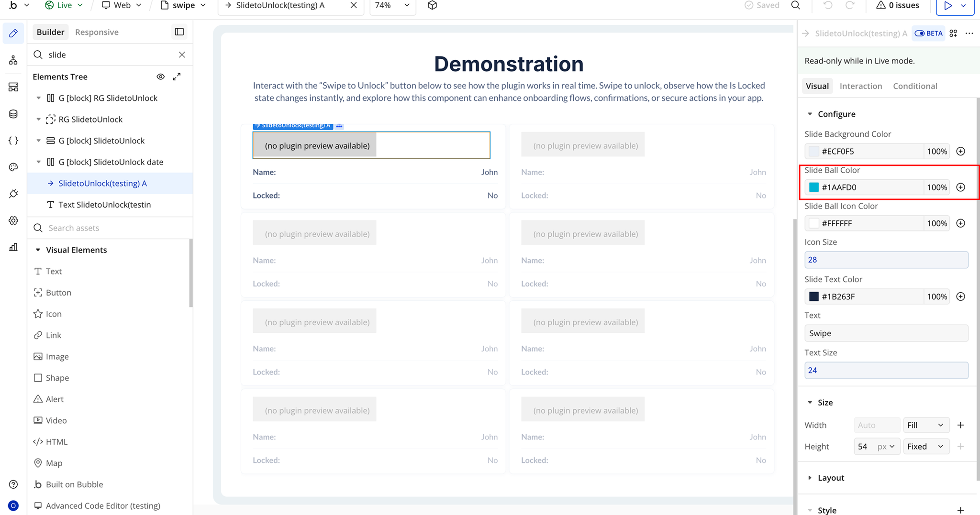
Task: Collapse the RG SlidetoUnlock tree node
Action: (39, 120)
